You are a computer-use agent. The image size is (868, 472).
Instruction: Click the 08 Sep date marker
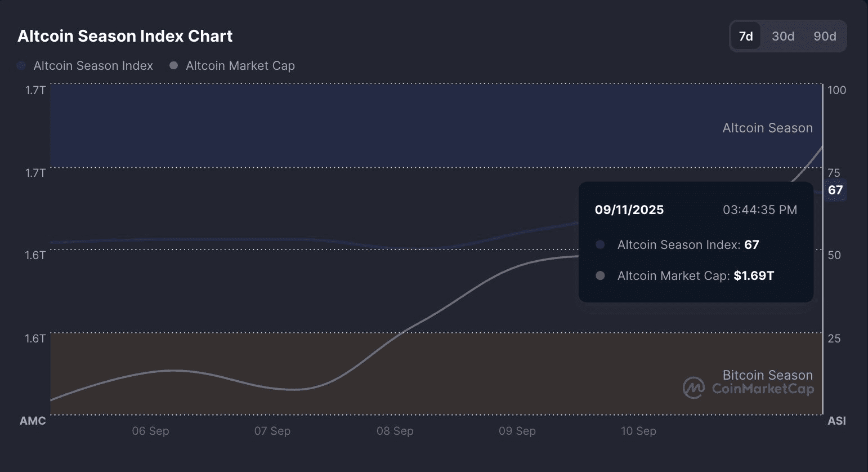click(395, 431)
